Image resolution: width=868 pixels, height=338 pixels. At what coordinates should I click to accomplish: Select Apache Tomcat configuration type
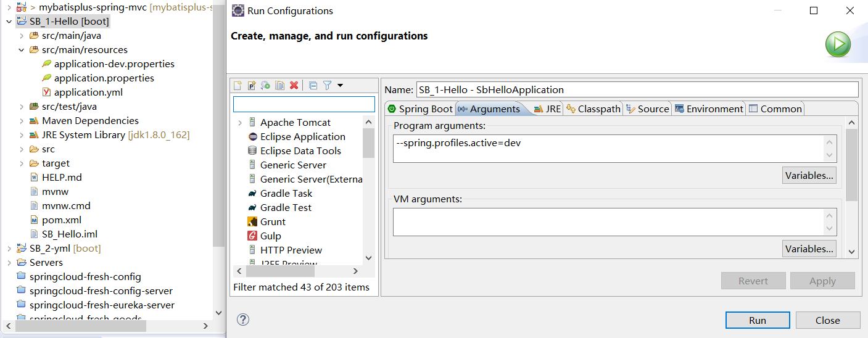295,122
